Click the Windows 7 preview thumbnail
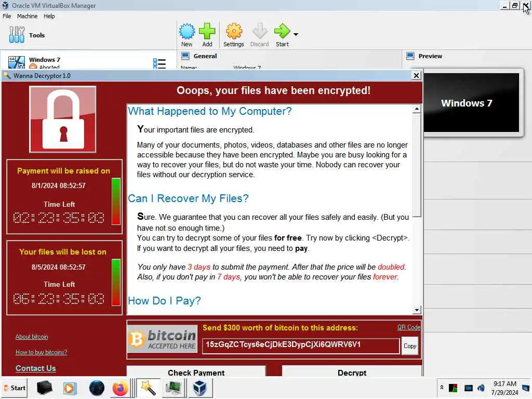The height and width of the screenshot is (399, 532). click(472, 102)
